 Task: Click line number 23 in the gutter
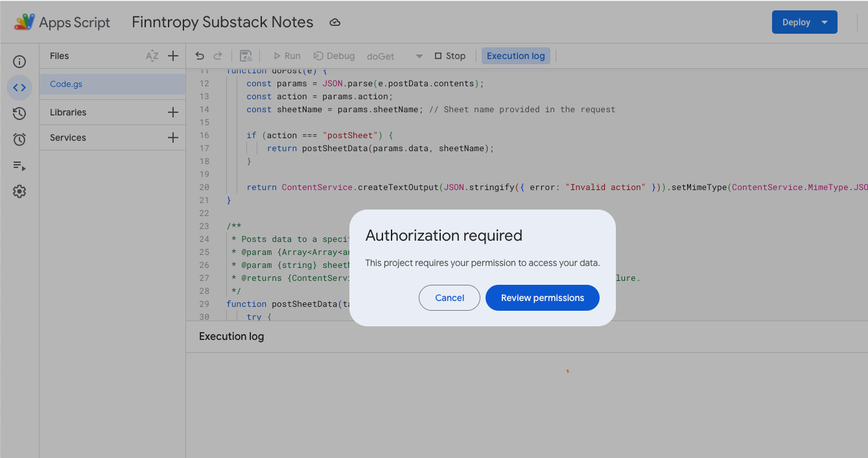(x=204, y=226)
